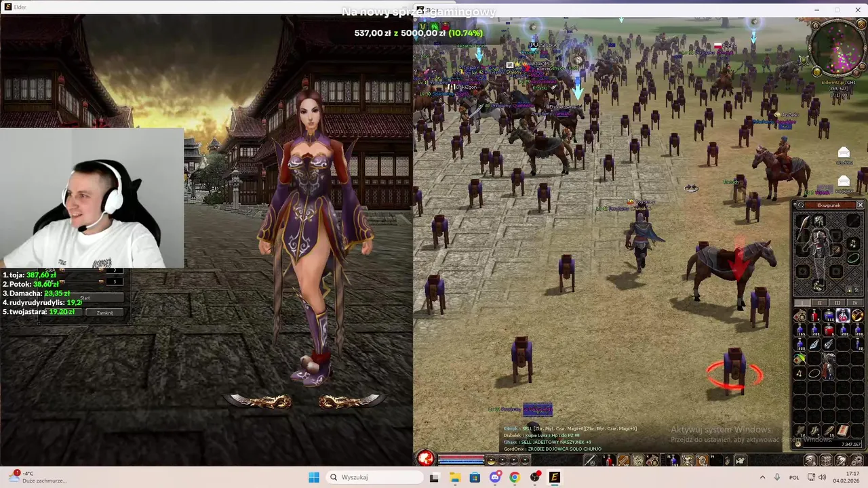Image resolution: width=868 pixels, height=488 pixels.
Task: Close the Ekwipunek inventory panel
Action: 860,205
